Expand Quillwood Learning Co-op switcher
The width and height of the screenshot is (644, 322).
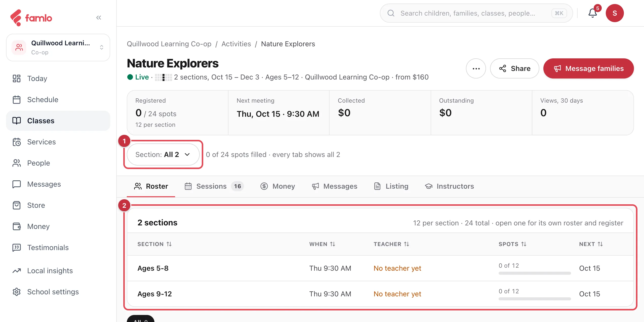click(x=58, y=48)
